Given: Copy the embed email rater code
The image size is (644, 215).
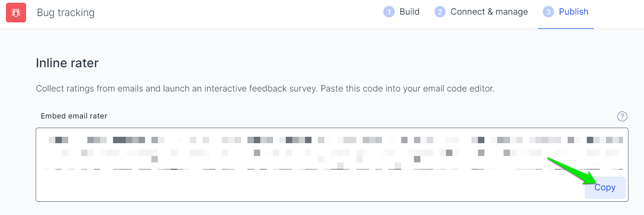Looking at the screenshot, I should pyautogui.click(x=605, y=188).
